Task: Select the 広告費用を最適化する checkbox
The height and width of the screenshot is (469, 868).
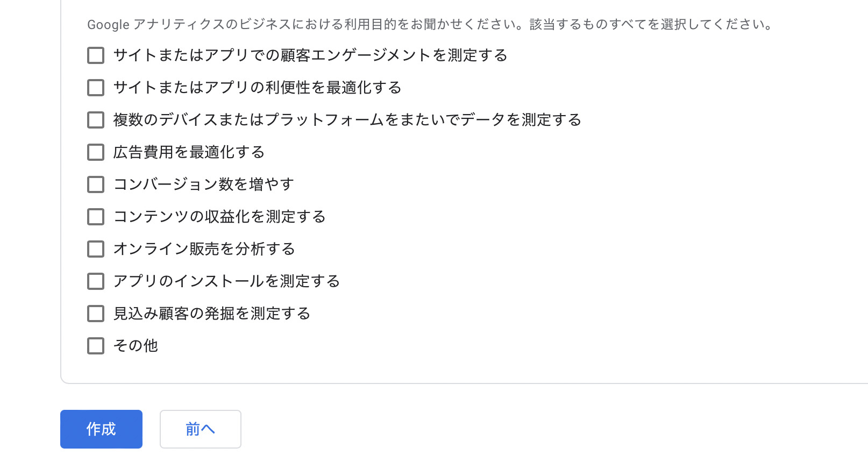Action: coord(96,152)
